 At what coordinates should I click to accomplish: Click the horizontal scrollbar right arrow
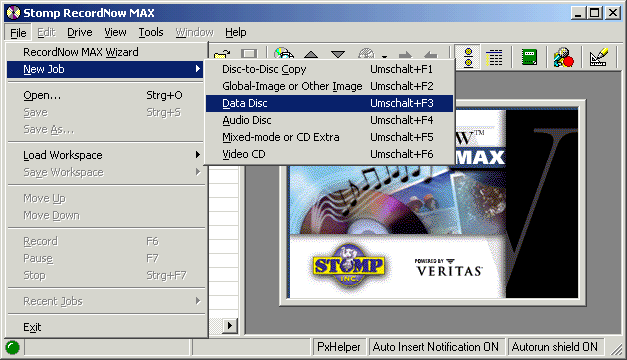[230, 326]
